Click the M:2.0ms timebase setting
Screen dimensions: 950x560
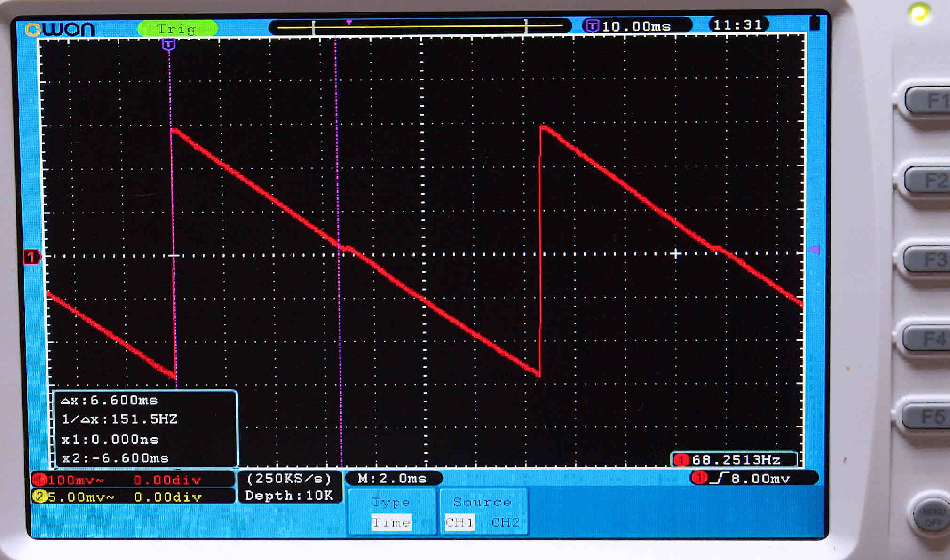coord(392,478)
